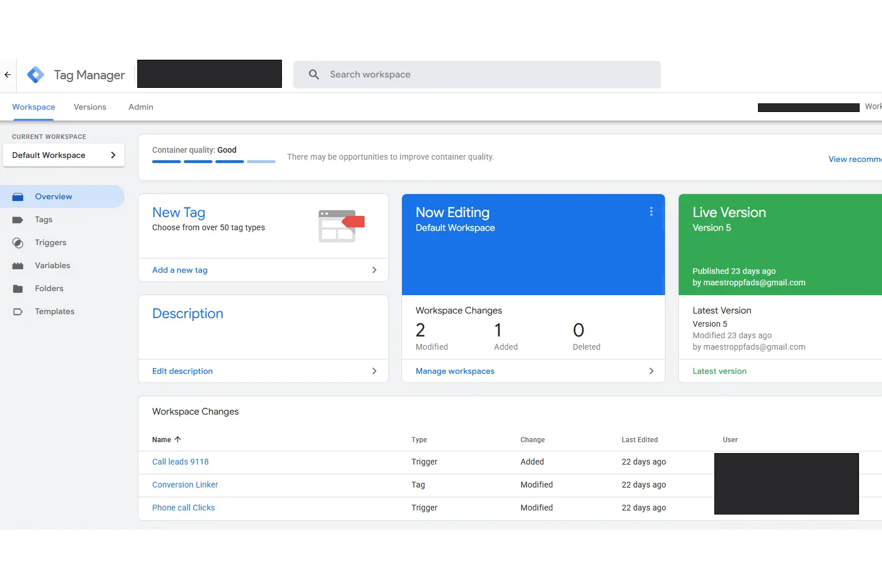
Task: Switch to the Versions tab
Action: tap(90, 107)
